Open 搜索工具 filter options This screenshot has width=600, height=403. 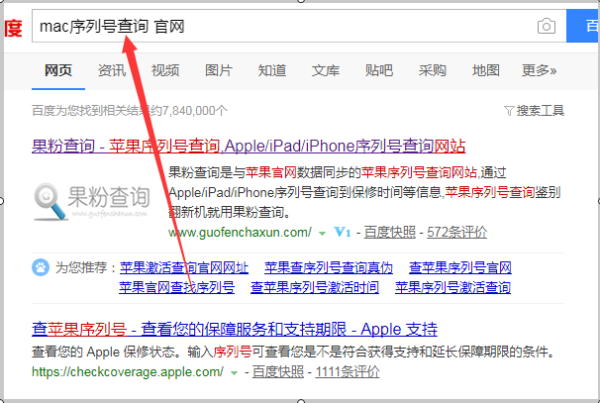[534, 111]
